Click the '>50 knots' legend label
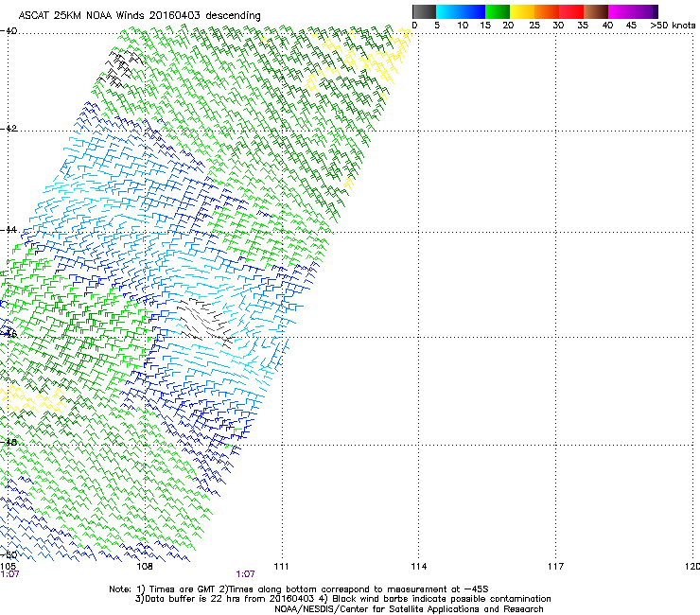 tap(673, 26)
